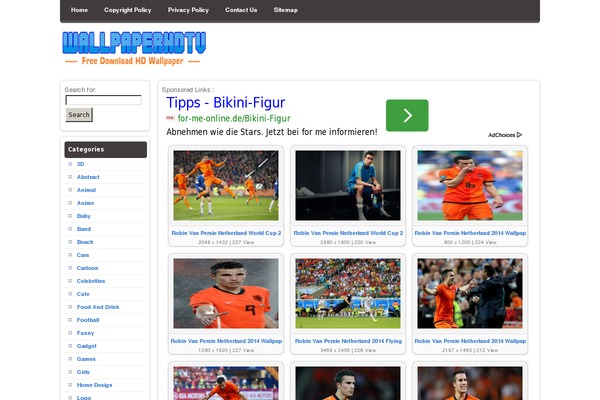The width and height of the screenshot is (600, 400).
Task: Open the Band category
Action: [84, 229]
